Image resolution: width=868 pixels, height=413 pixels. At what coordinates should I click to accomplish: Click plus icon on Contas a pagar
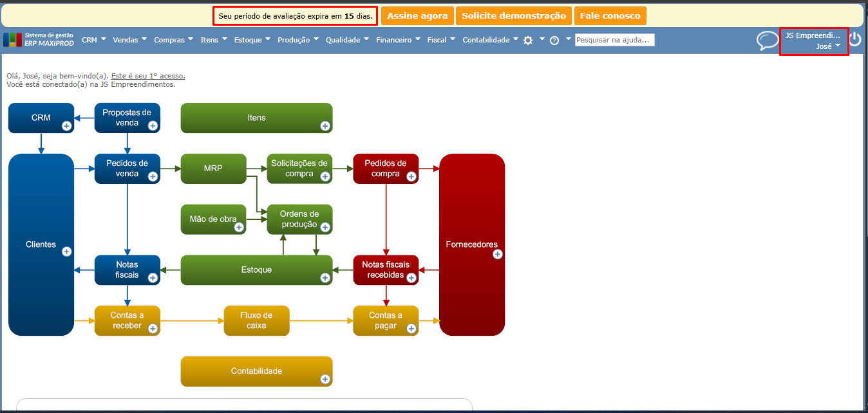click(x=411, y=328)
